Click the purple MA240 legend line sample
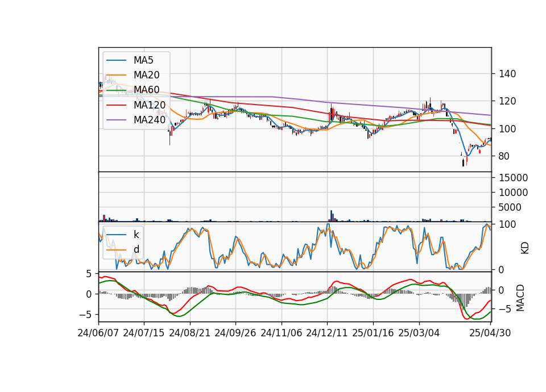 [116, 120]
